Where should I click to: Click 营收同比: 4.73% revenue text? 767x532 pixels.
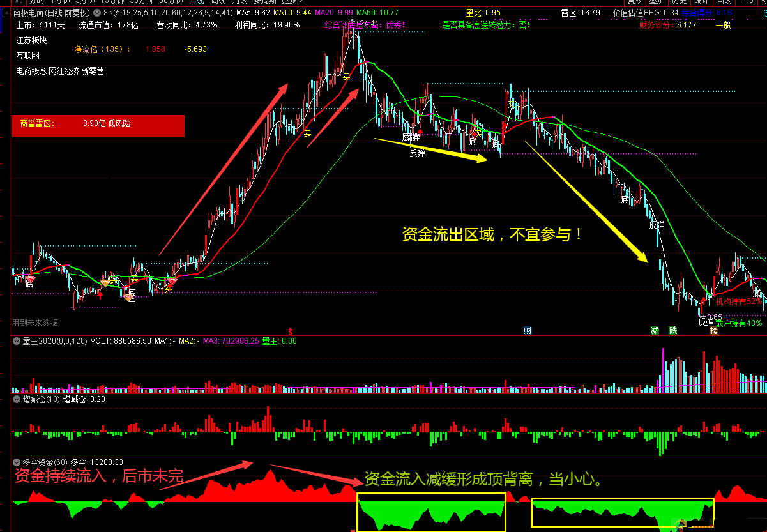pos(187,26)
